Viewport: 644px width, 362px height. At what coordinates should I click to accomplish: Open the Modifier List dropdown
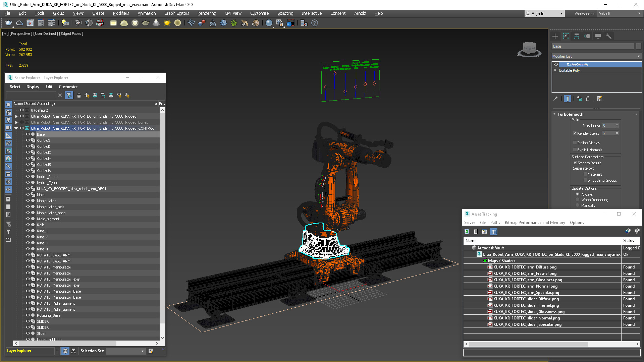click(596, 56)
